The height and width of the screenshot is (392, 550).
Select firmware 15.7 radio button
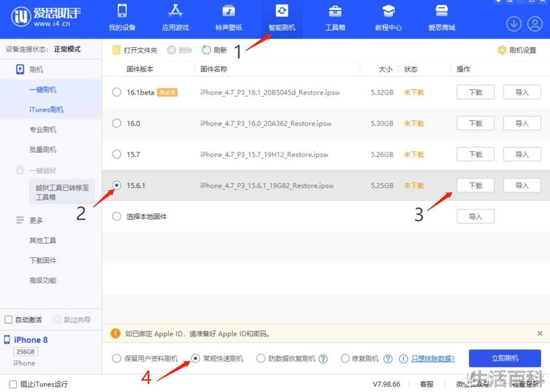click(117, 154)
